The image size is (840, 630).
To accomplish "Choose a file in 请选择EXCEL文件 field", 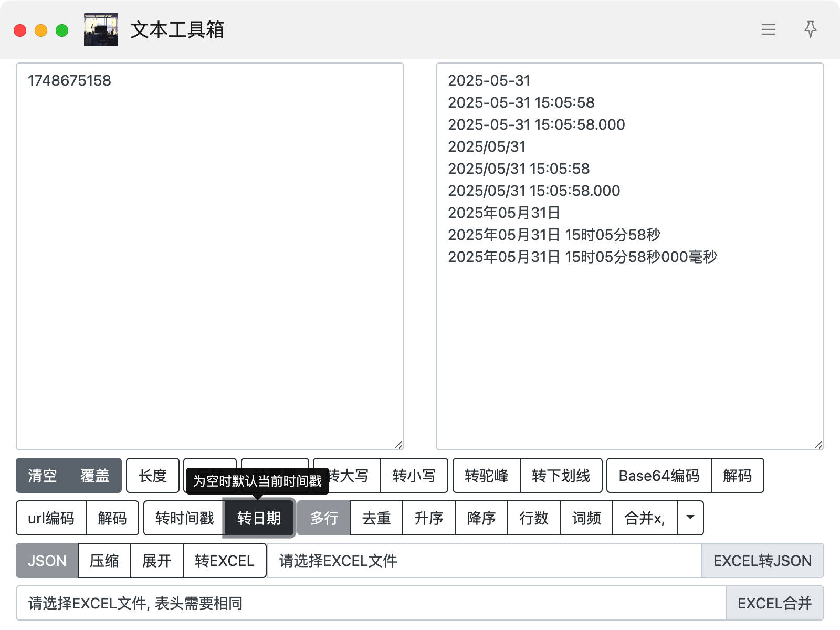I will [x=483, y=561].
